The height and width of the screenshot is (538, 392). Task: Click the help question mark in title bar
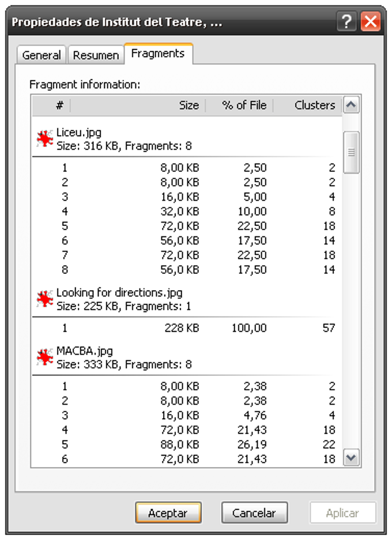346,21
